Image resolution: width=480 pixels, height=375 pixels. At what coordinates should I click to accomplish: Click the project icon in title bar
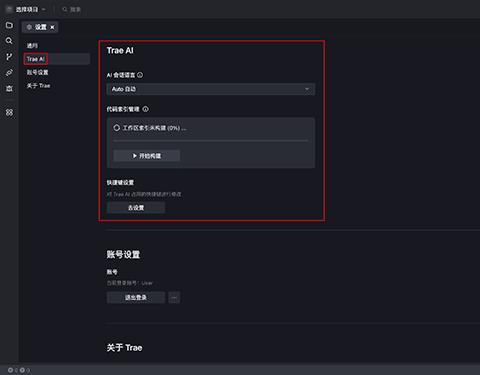(x=10, y=9)
